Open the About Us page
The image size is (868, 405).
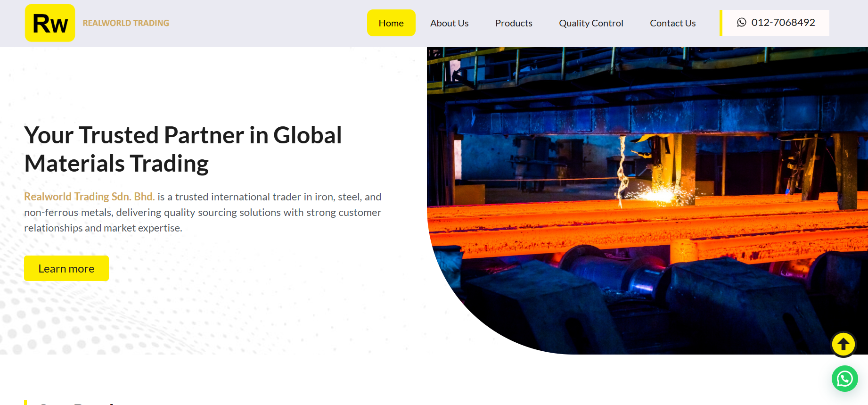[x=449, y=23]
